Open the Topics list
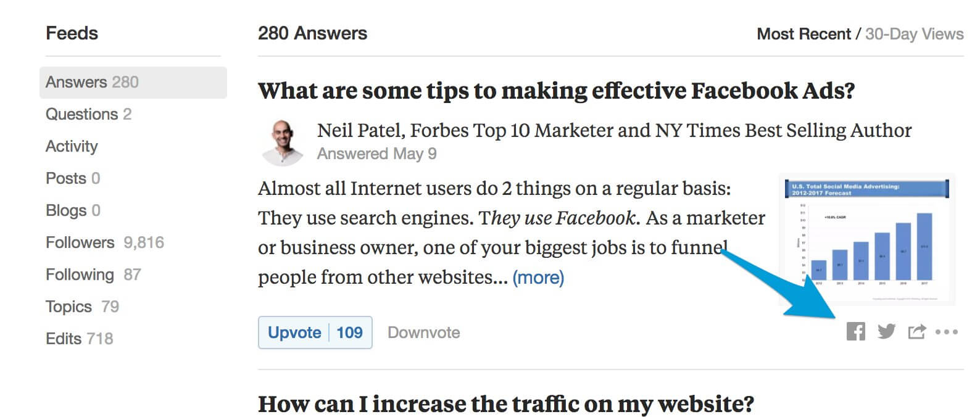This screenshot has height=417, width=980. 69,307
